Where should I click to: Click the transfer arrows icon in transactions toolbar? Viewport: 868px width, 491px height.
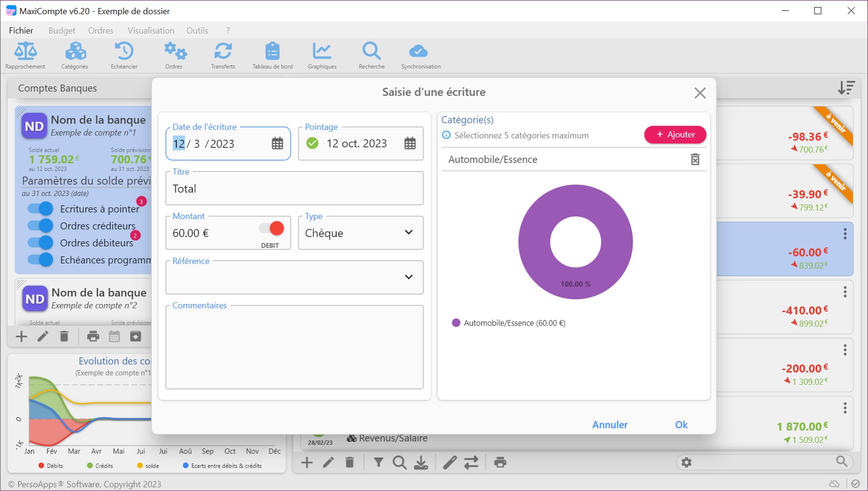point(471,463)
